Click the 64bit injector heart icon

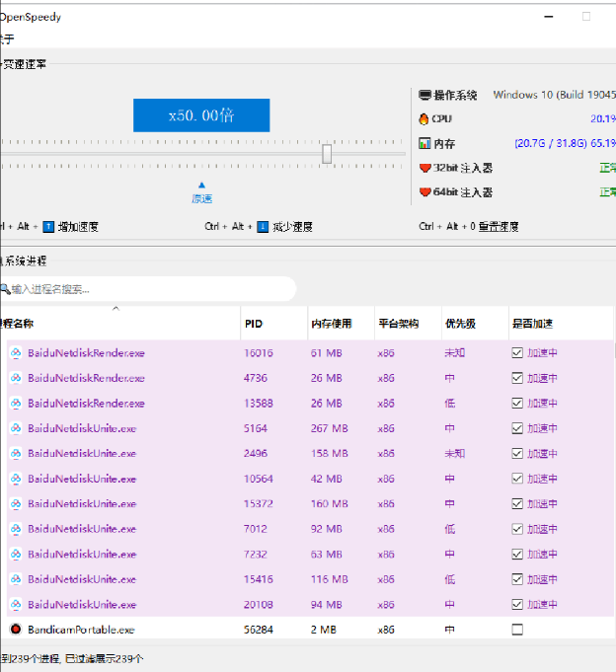click(425, 192)
